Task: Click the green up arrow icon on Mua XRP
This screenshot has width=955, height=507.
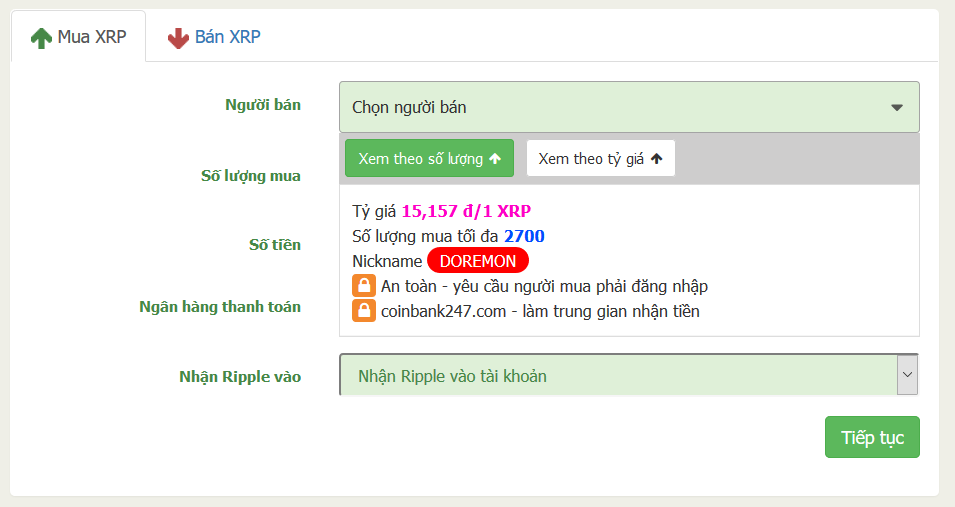Action: pyautogui.click(x=41, y=38)
